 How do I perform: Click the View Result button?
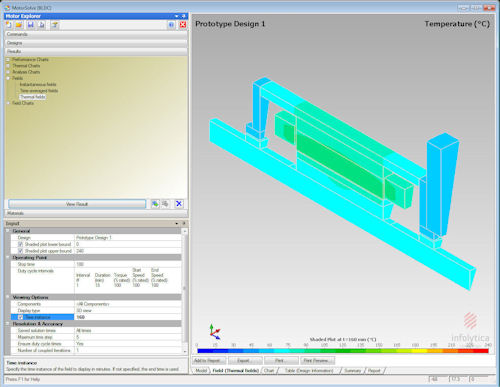(77, 204)
